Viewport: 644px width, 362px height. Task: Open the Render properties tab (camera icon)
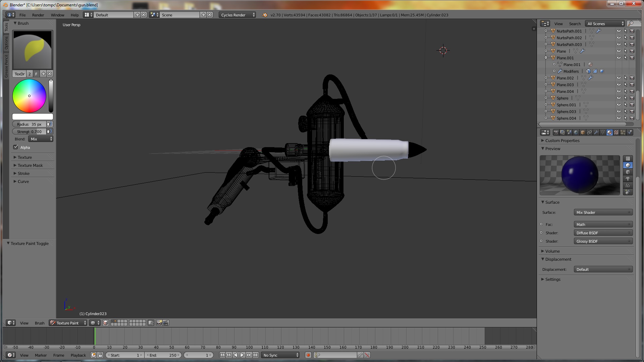[x=556, y=132]
